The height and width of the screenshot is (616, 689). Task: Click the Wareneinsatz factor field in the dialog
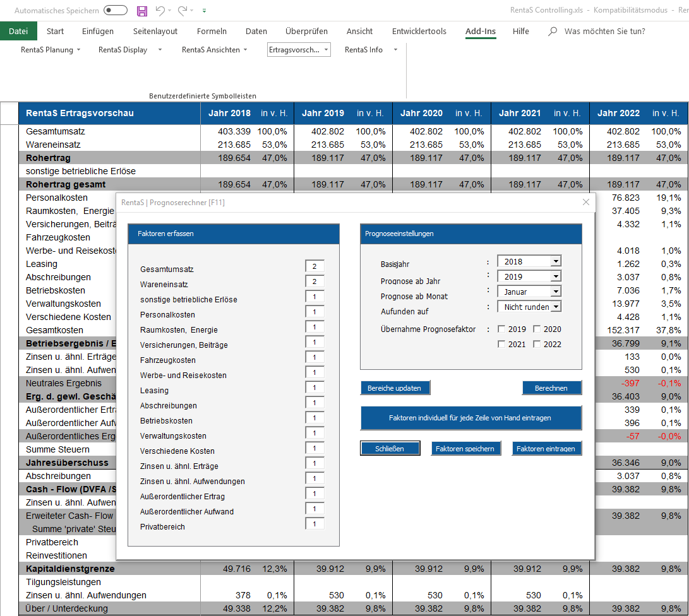(315, 281)
